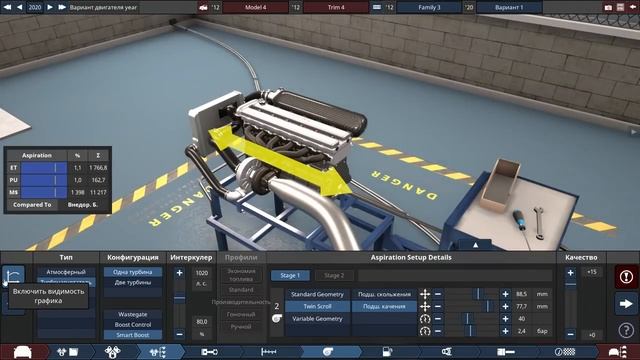The image size is (640, 360).
Task: Open the engine bottom end pistons tab
Action: (113, 352)
